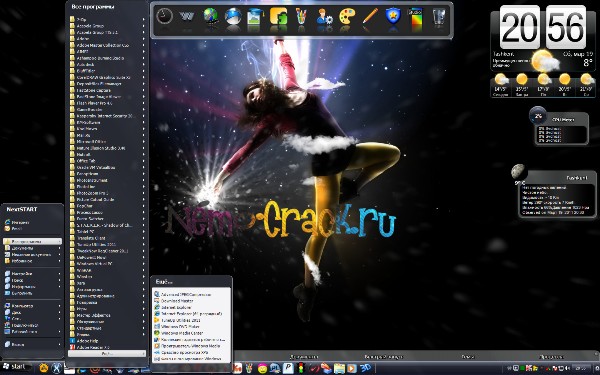Expand Kaspersky Internet Security submenu arrow
The height and width of the screenshot is (375, 600).
(143, 116)
